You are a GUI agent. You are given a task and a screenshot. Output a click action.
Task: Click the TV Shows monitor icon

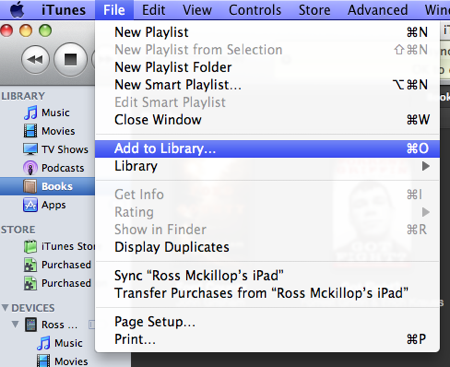click(30, 149)
